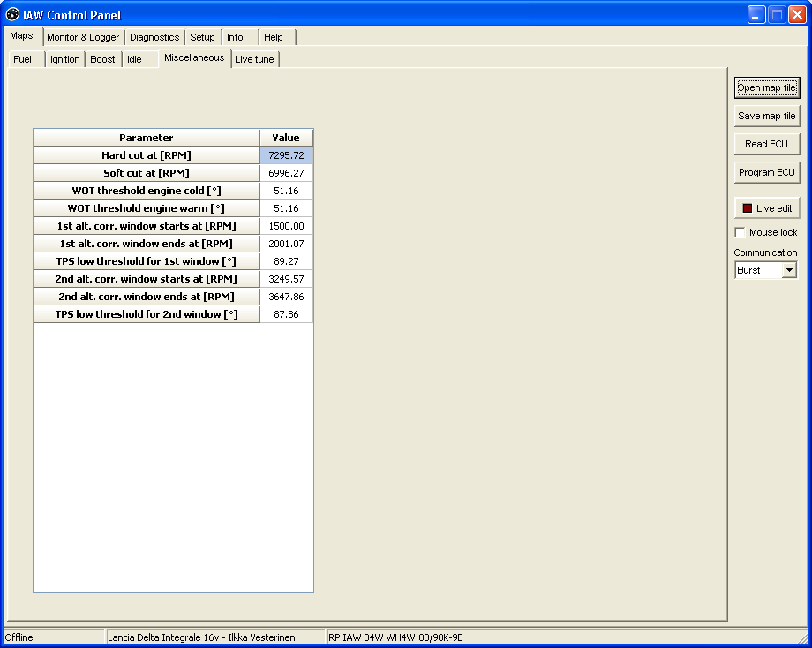Click the Program ECU button
Viewport: 812px width, 648px height.
(x=767, y=172)
